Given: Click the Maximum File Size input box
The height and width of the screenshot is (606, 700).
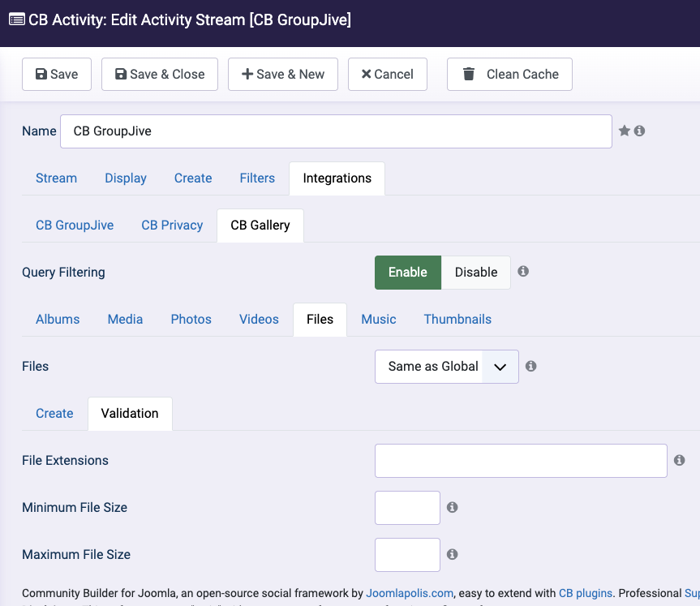Looking at the screenshot, I should pos(407,555).
